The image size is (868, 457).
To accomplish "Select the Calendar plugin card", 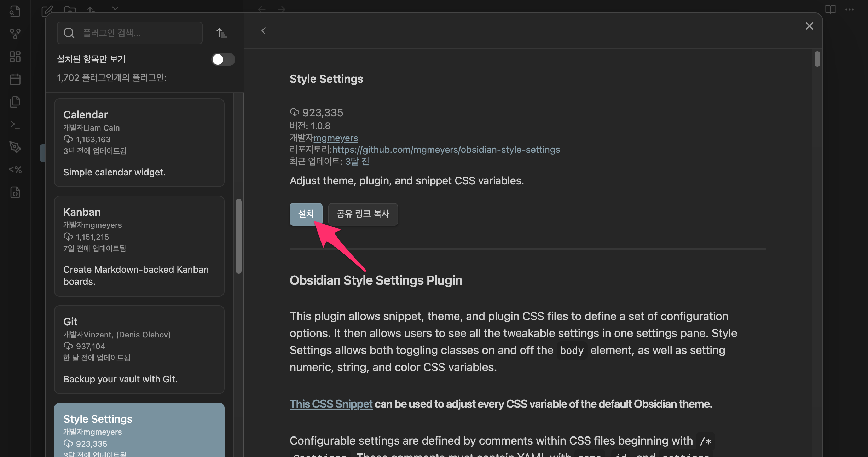I will (139, 143).
